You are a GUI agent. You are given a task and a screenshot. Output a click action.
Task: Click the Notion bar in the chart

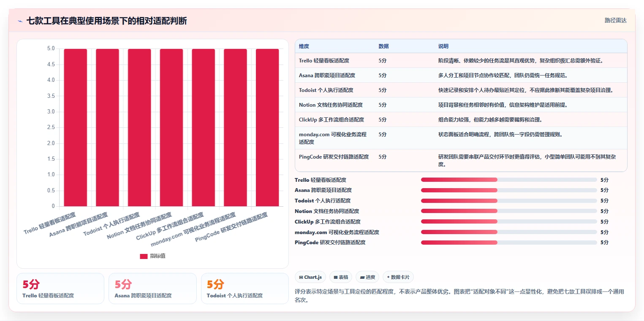click(x=171, y=127)
